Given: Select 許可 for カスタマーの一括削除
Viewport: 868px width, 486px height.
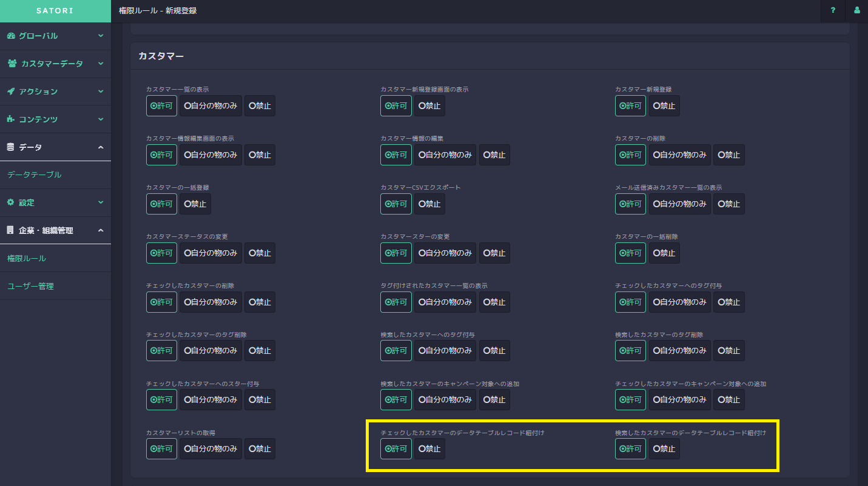Looking at the screenshot, I should coord(630,253).
